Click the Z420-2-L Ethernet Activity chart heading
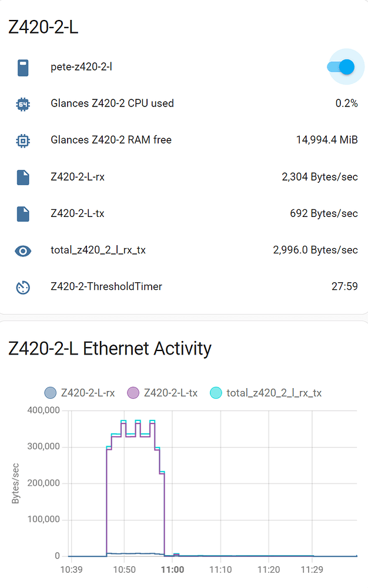 tap(110, 348)
